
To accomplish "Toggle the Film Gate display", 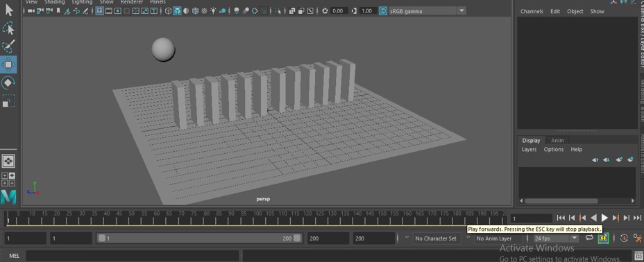I will pos(109,11).
